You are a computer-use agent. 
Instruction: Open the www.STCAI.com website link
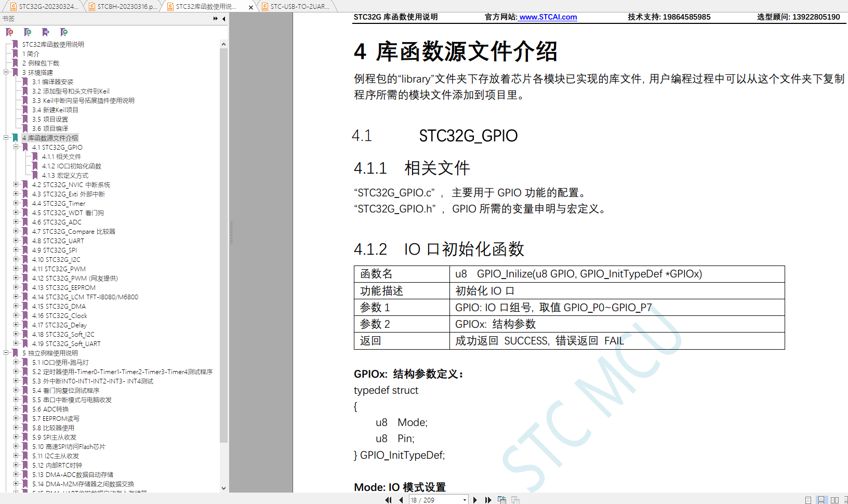click(x=548, y=17)
